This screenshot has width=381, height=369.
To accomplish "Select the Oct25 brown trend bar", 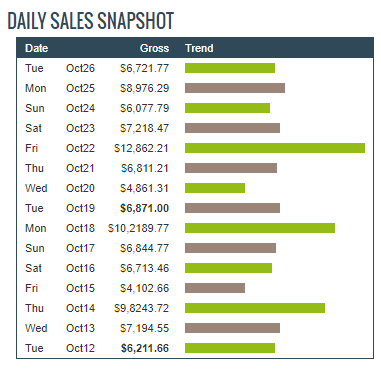I will [x=235, y=88].
